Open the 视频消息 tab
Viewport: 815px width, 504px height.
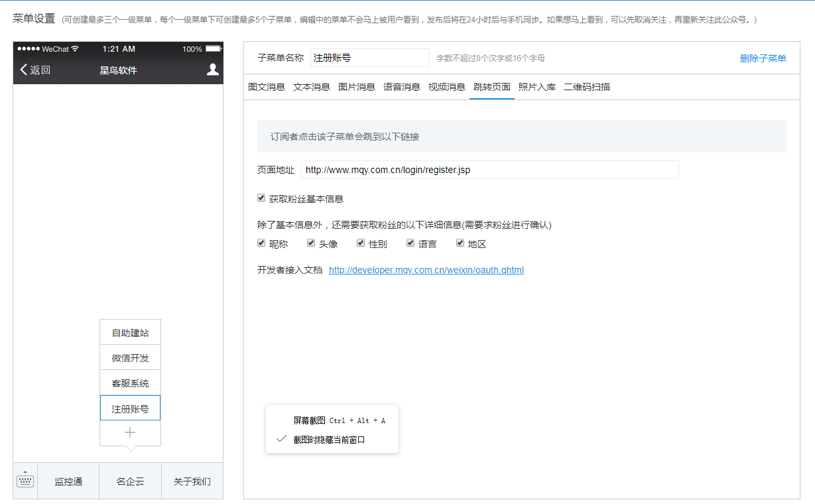coord(447,87)
